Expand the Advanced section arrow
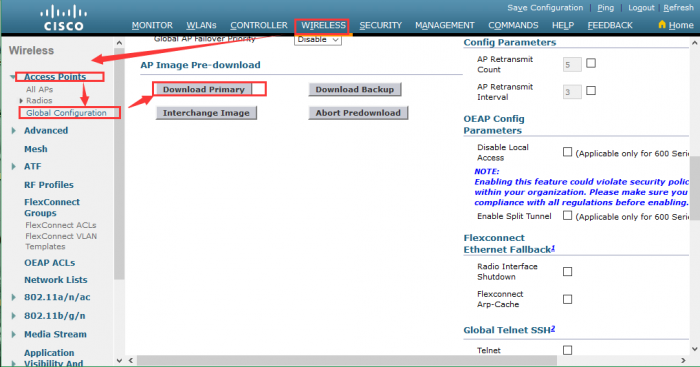The height and width of the screenshot is (367, 700). 13,131
